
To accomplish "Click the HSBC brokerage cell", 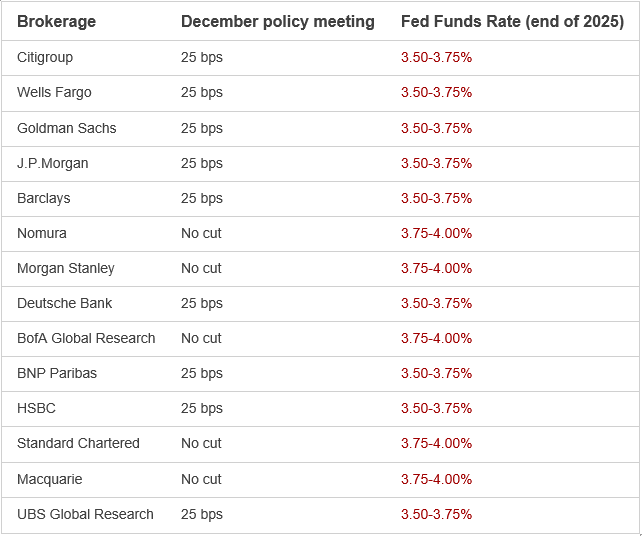I will click(36, 408).
